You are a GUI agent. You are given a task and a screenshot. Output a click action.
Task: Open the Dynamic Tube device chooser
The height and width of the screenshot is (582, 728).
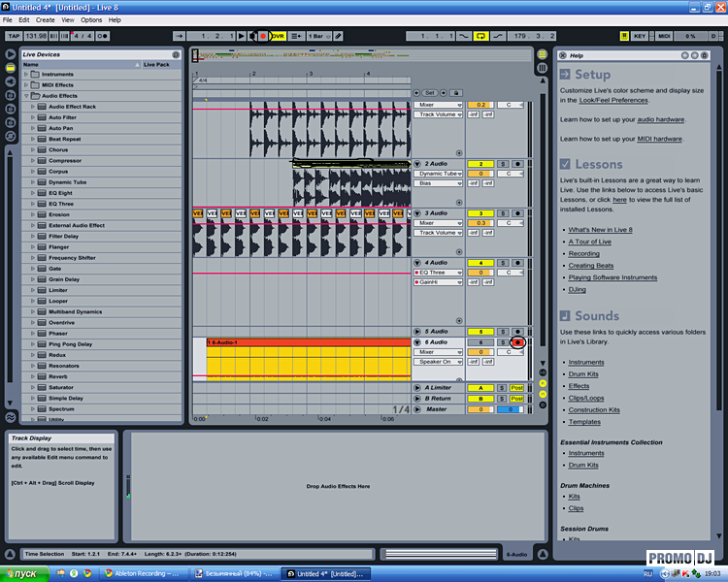(x=439, y=174)
